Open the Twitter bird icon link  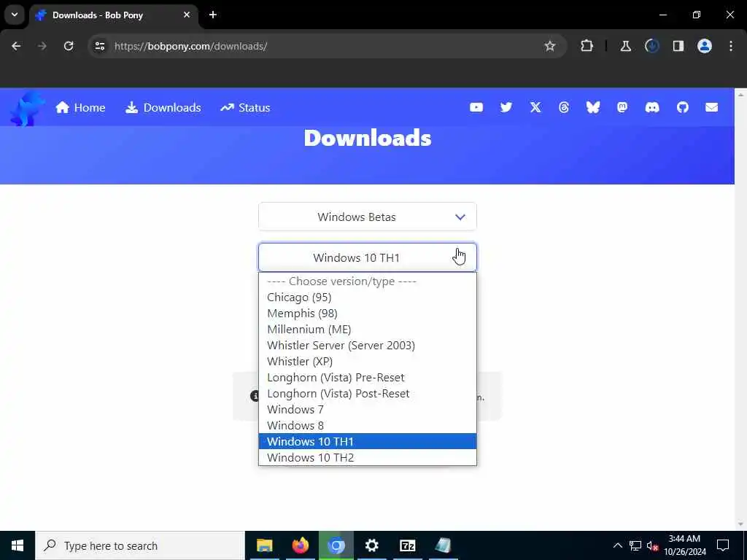pos(506,108)
